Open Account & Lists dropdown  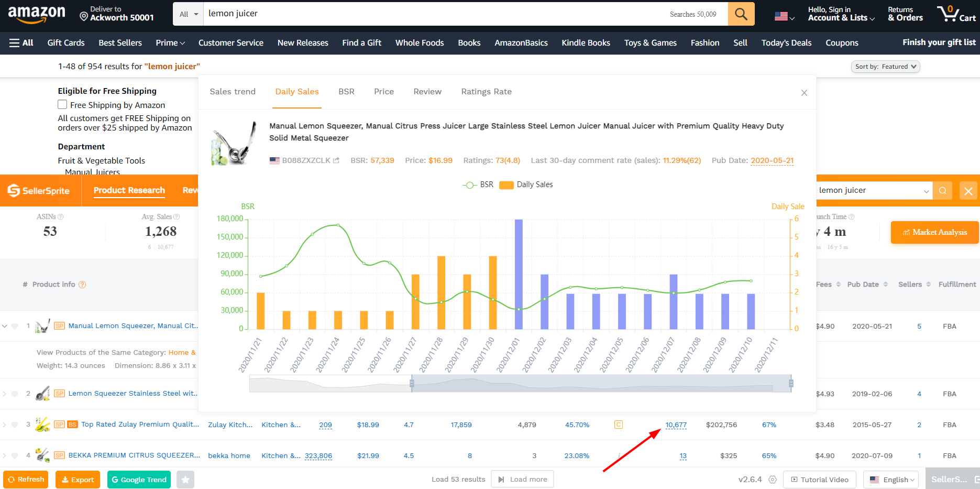pyautogui.click(x=841, y=14)
